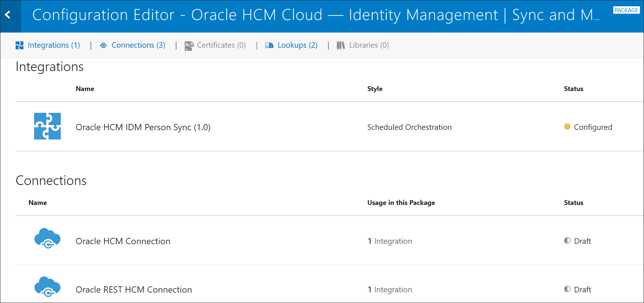Jump to Connections (3) section

point(138,45)
